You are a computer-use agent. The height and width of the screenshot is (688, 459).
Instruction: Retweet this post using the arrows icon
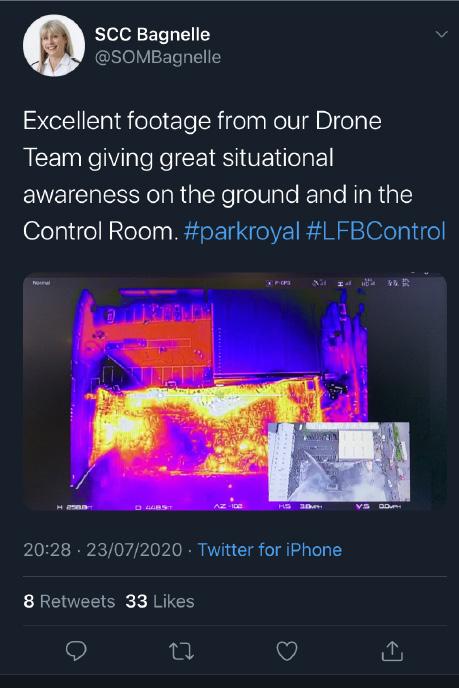click(181, 651)
